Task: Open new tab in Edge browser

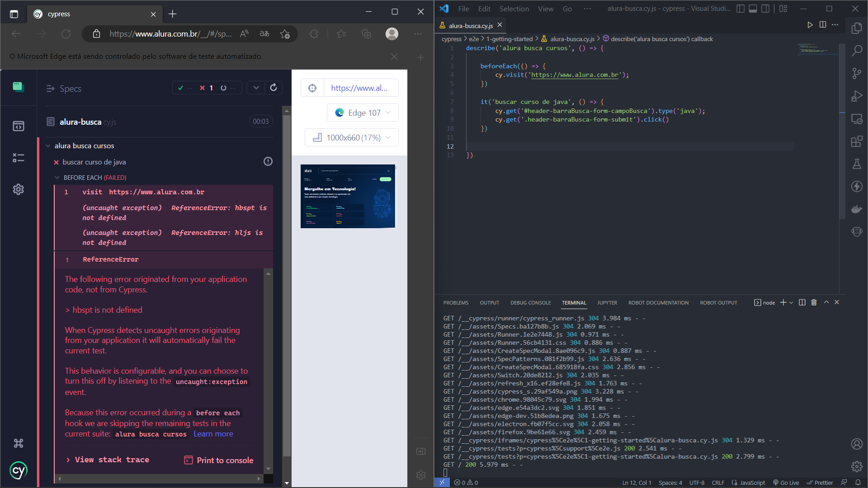Action: pos(172,14)
